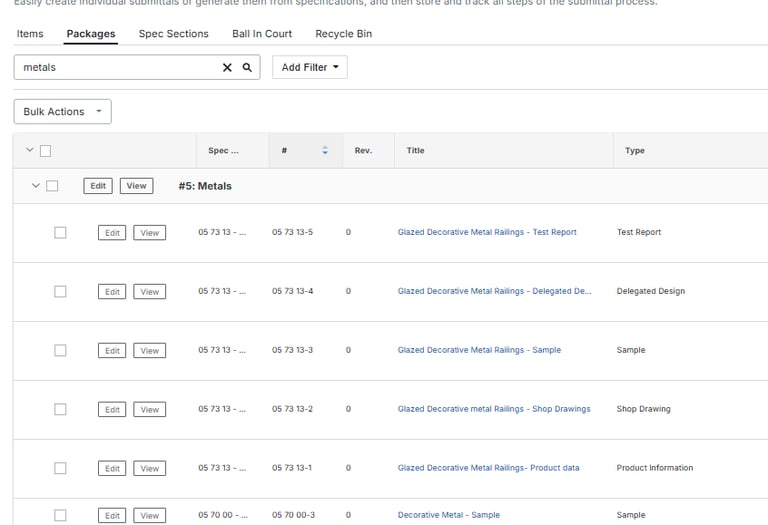
Task: Collapse the #5: Metals group
Action: [36, 186]
